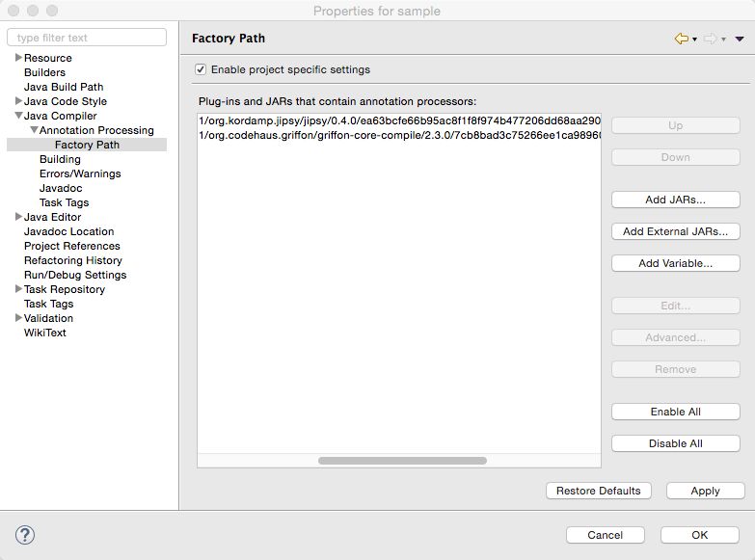Open the help question mark icon
This screenshot has height=560, width=755.
point(25,535)
